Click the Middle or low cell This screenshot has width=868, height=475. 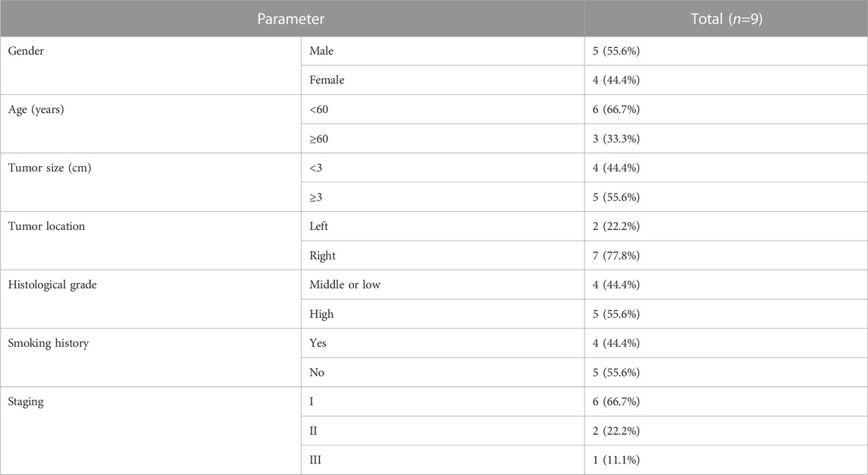[x=442, y=285]
